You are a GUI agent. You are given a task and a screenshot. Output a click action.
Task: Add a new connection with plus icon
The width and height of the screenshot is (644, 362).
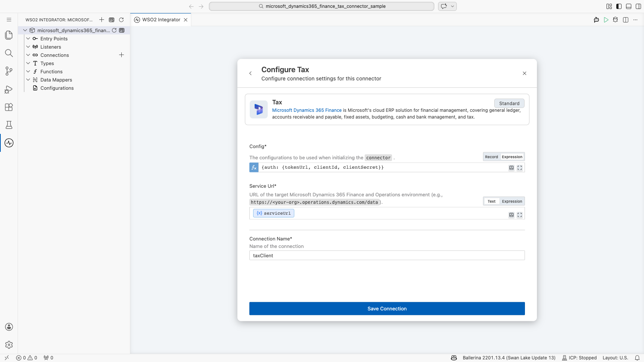pos(121,55)
